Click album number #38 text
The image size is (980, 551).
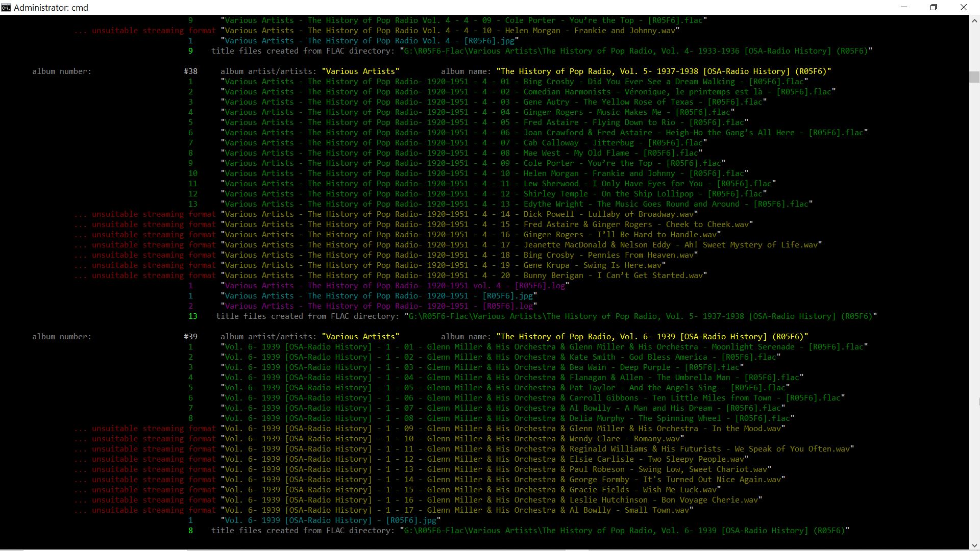pyautogui.click(x=190, y=71)
